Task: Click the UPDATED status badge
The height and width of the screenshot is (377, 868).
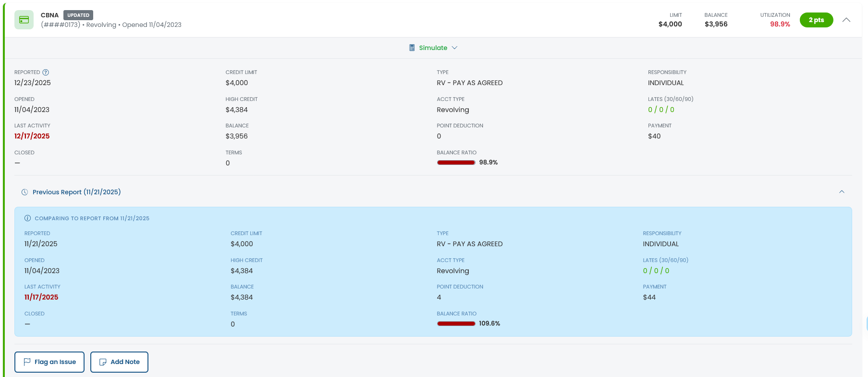Action: 78,15
